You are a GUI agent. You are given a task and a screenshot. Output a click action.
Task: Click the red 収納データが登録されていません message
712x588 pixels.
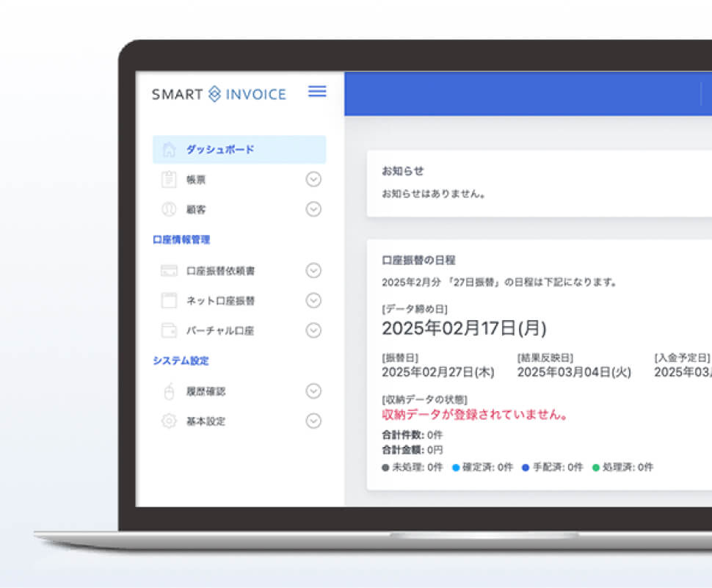(475, 415)
